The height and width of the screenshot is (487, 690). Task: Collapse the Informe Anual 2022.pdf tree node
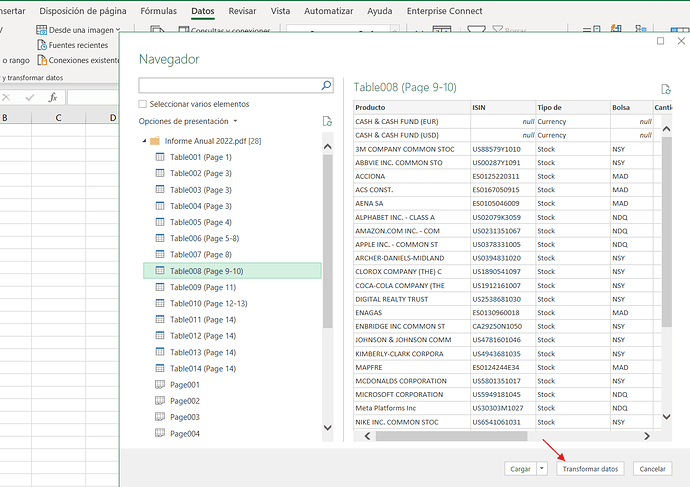pyautogui.click(x=144, y=141)
